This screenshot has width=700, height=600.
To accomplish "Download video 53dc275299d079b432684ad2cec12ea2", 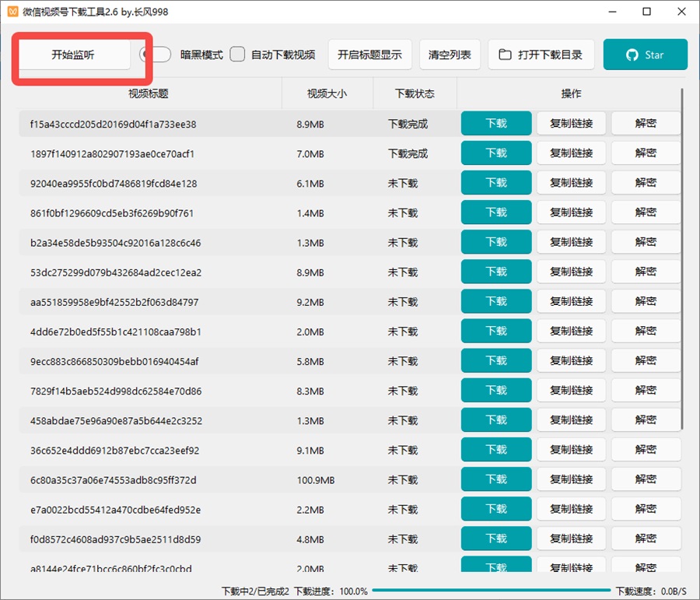I will point(496,272).
